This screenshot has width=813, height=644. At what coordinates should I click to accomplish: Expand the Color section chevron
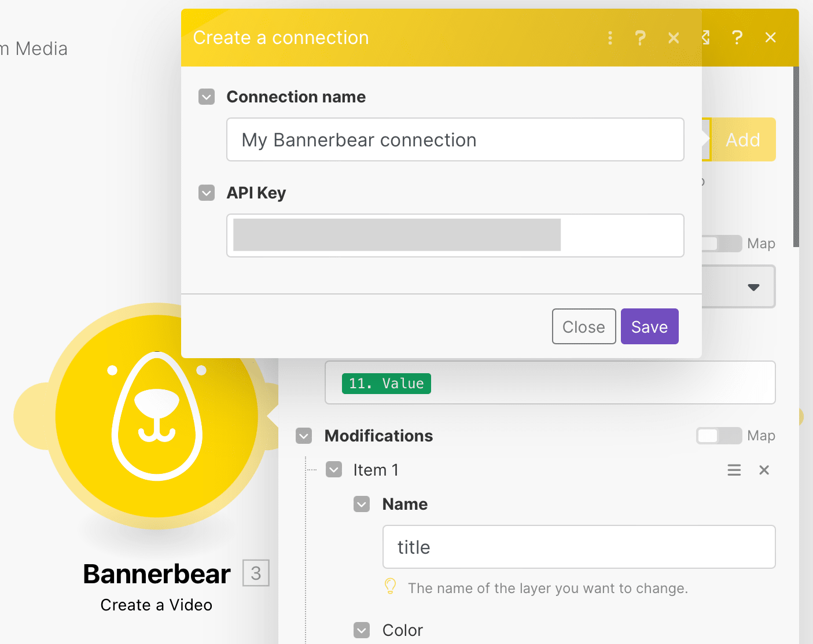362,630
